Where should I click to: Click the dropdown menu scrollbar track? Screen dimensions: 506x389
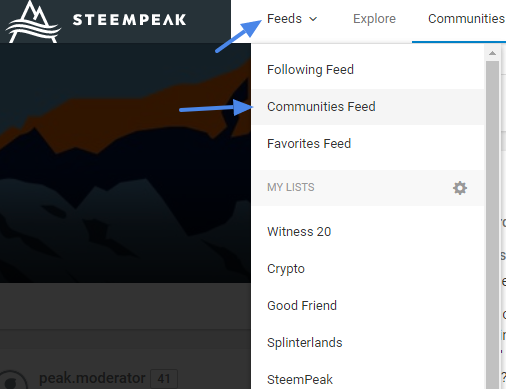point(492,223)
